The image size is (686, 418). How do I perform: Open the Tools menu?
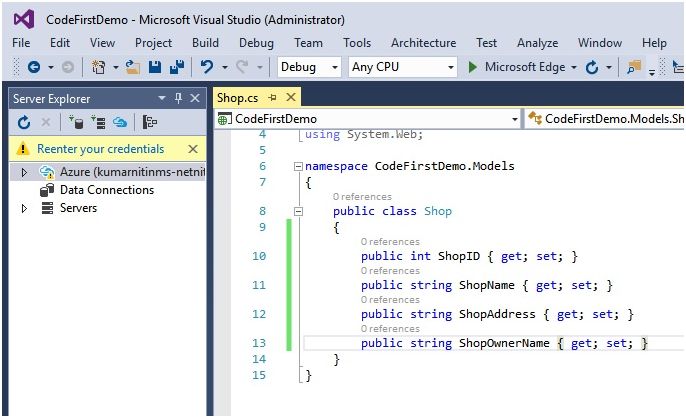(357, 43)
